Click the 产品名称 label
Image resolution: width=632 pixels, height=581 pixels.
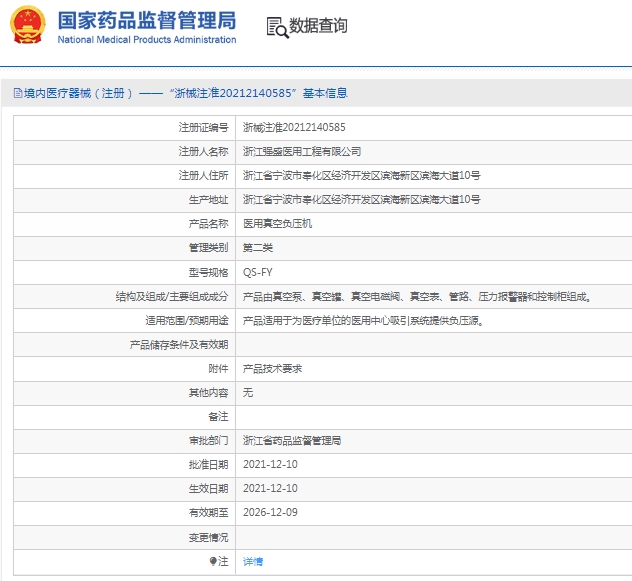[208, 223]
